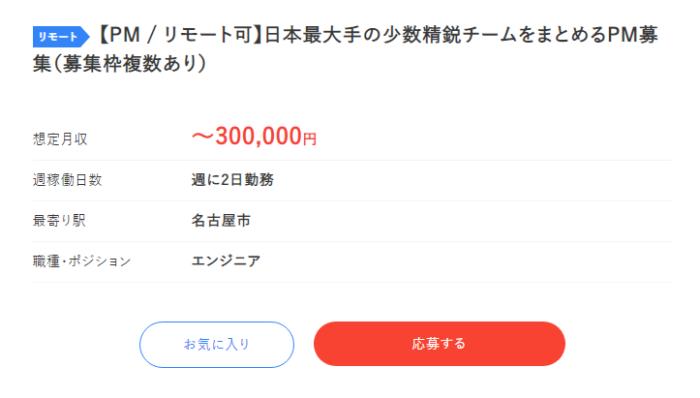Select the エンジニア position value
This screenshot has height=398, width=700.
click(x=226, y=261)
